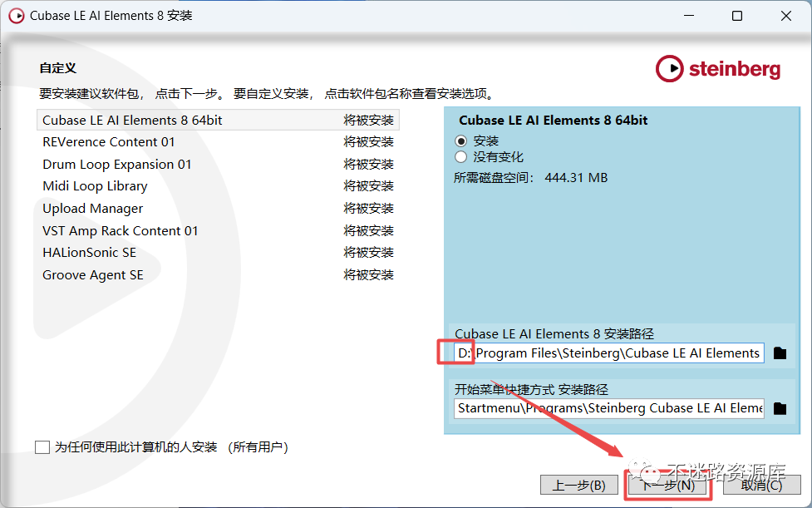Select Midi Loop Library package
812x508 pixels.
(218, 186)
